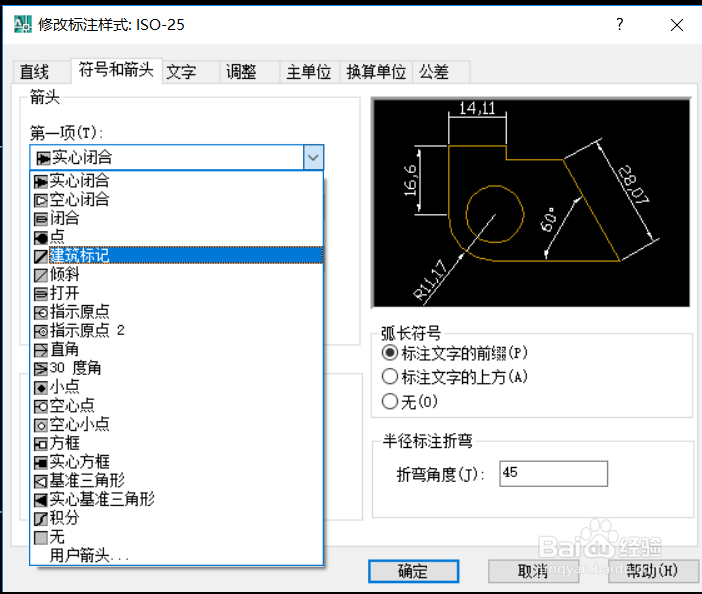Screen dimensions: 702x594
Task: Open the 文字 tab
Action: pos(191,72)
